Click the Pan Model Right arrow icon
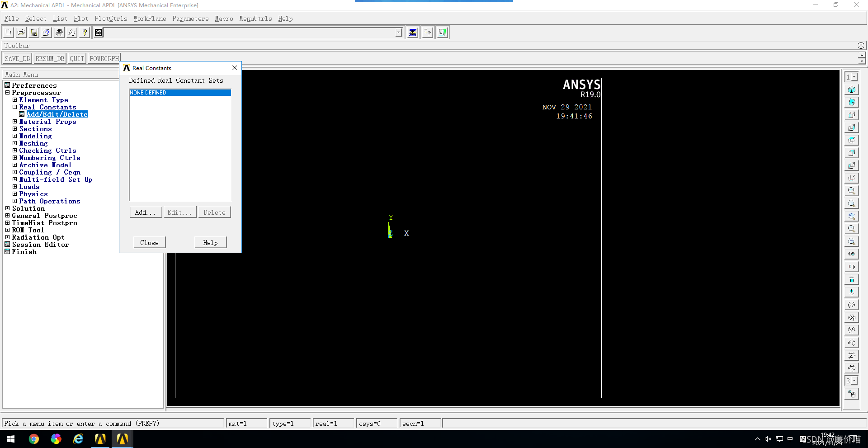The width and height of the screenshot is (868, 448). 852,267
